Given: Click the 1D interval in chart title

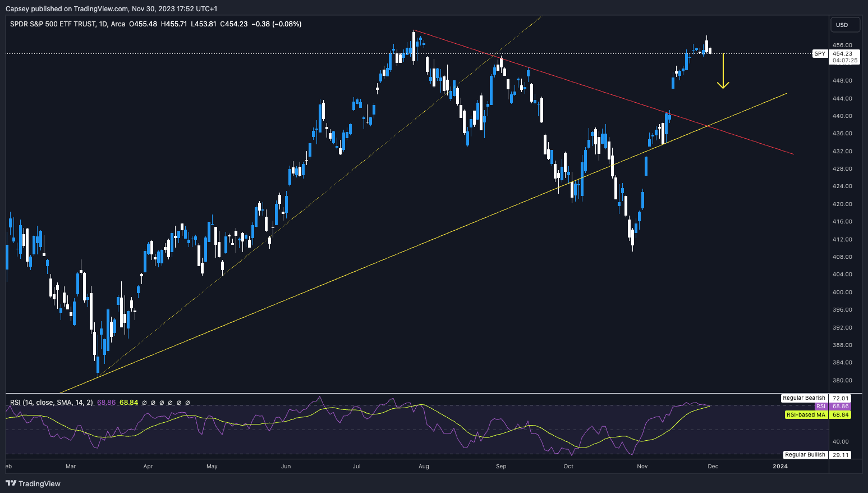Looking at the screenshot, I should click(x=102, y=24).
